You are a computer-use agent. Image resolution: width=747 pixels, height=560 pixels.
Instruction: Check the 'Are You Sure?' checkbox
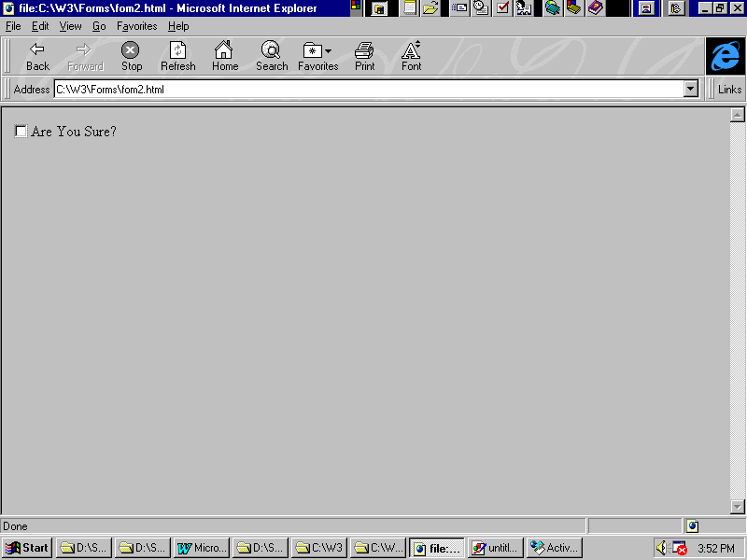tap(21, 132)
